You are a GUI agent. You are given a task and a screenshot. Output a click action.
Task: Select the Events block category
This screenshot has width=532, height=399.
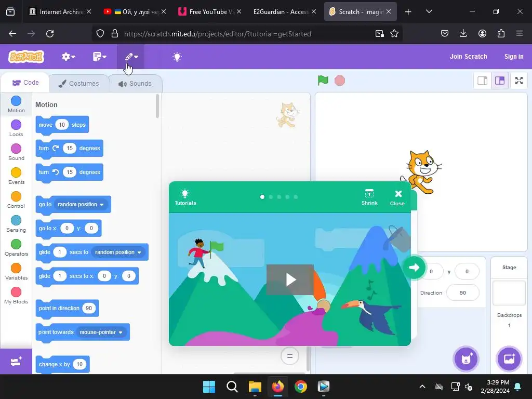click(x=16, y=176)
